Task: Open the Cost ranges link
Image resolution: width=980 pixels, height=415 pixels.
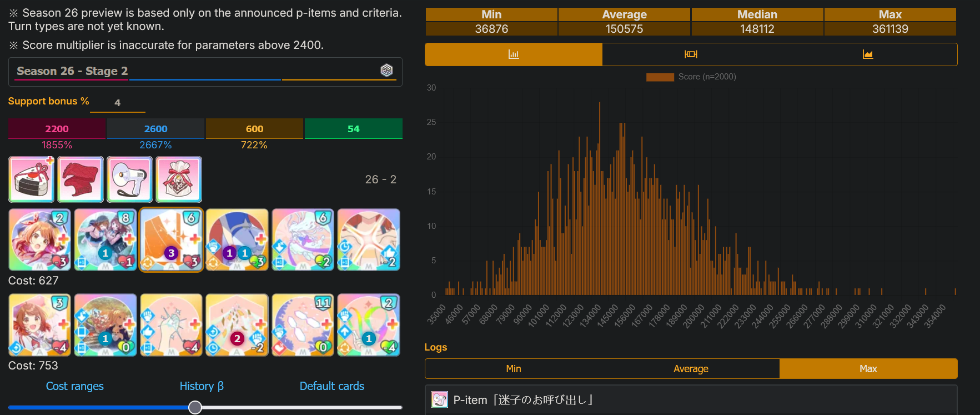Action: (74, 386)
